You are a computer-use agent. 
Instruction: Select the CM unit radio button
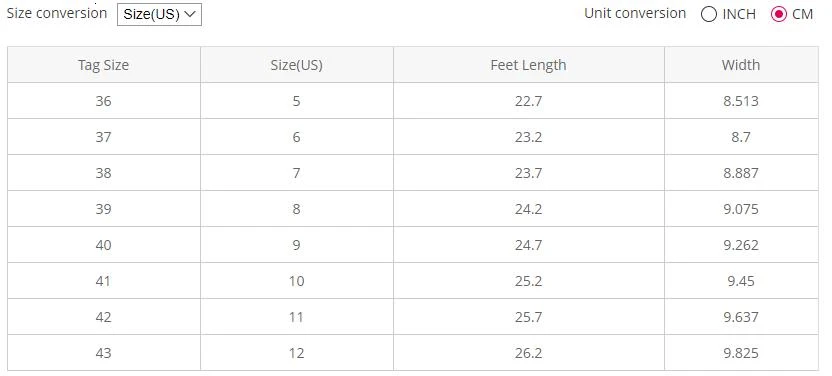(x=778, y=14)
